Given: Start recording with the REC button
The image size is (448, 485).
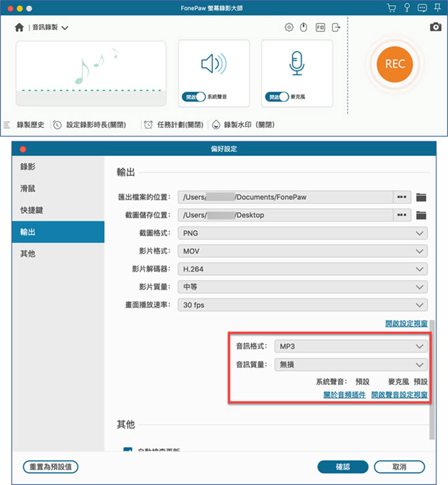Looking at the screenshot, I should 395,64.
